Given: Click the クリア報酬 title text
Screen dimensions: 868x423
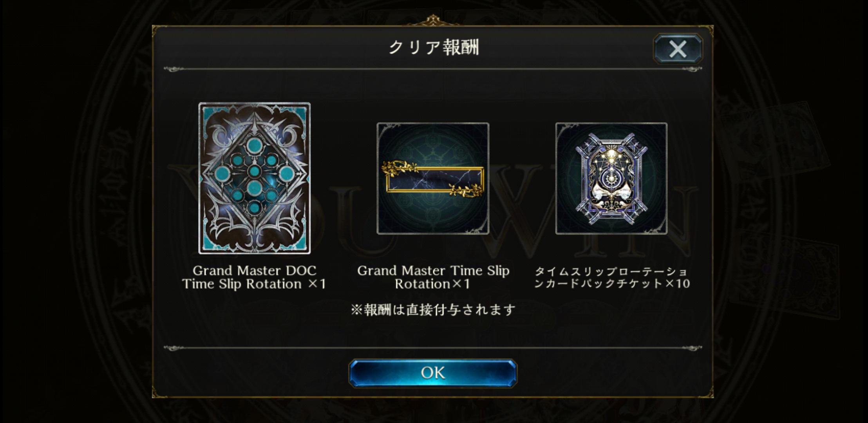Looking at the screenshot, I should [x=434, y=47].
